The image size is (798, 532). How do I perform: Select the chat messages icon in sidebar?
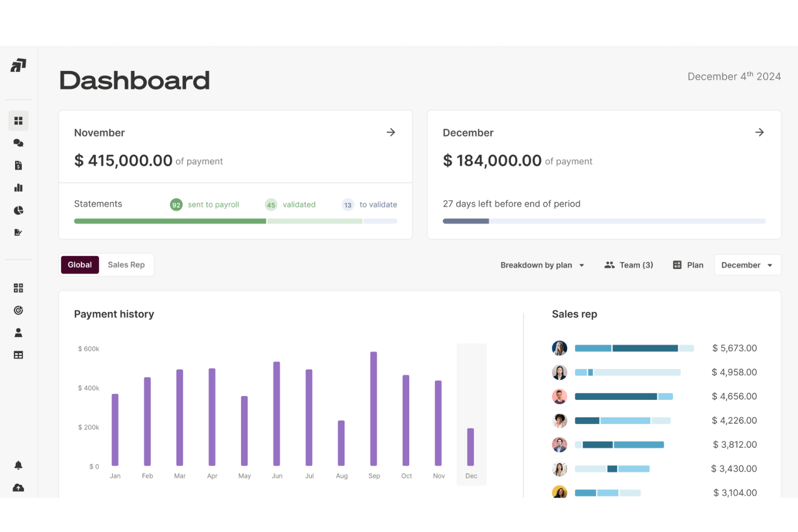[x=18, y=143]
